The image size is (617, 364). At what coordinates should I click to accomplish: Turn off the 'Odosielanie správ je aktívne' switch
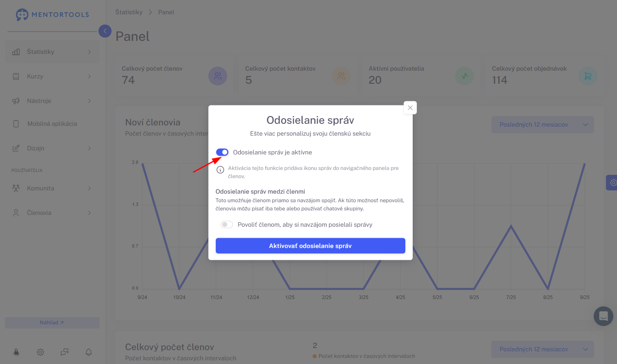click(222, 152)
